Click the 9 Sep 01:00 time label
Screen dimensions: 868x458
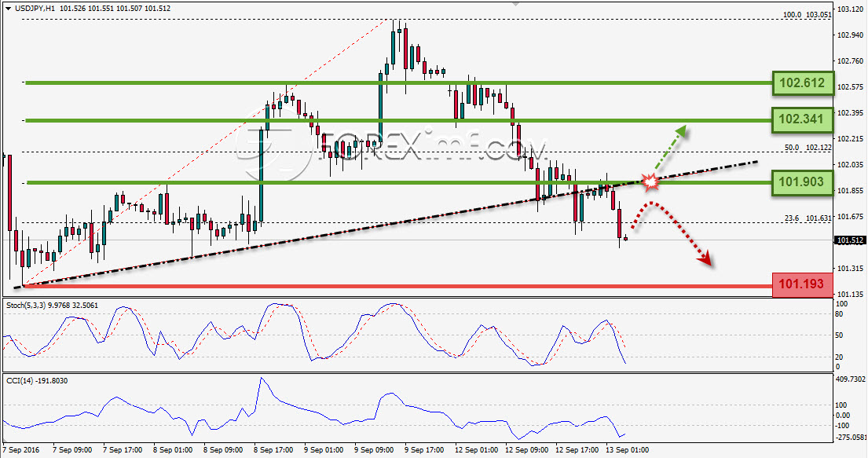coord(324,450)
